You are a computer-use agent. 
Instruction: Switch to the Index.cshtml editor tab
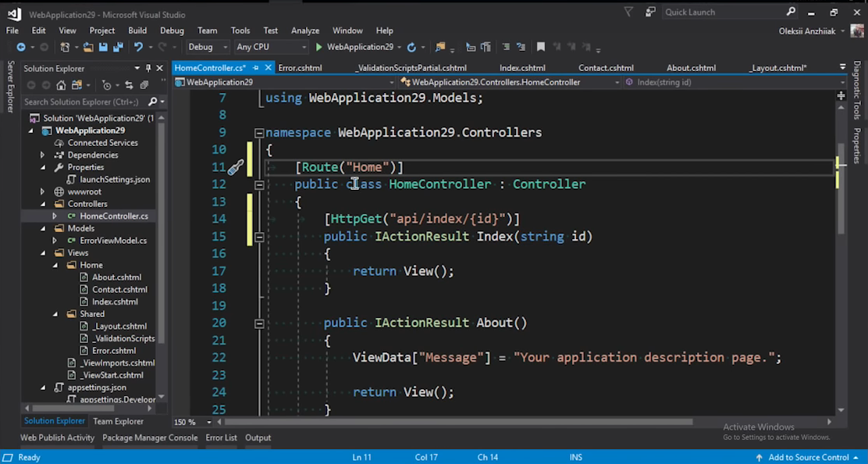[x=522, y=68]
